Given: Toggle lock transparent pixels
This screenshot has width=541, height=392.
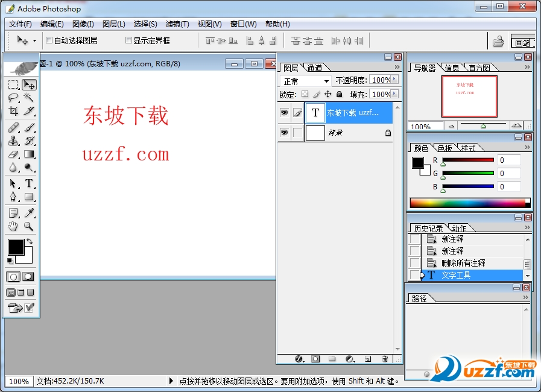Looking at the screenshot, I should click(305, 94).
